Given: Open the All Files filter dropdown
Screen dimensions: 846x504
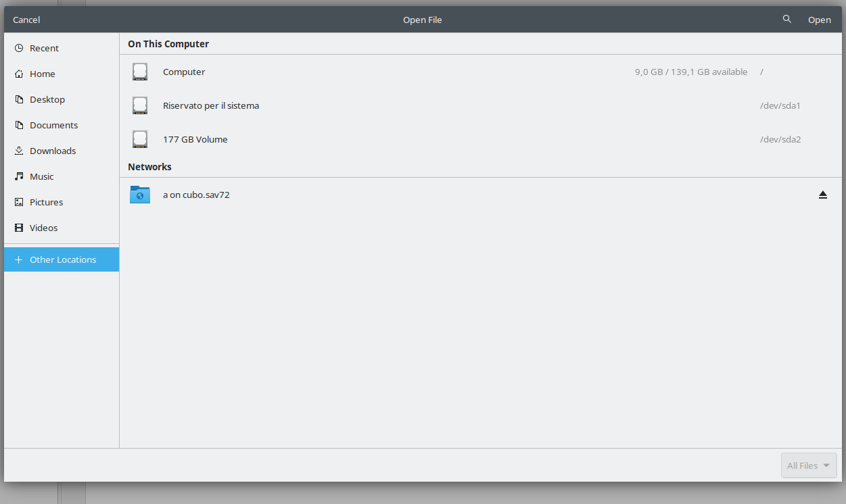Looking at the screenshot, I should (809, 465).
